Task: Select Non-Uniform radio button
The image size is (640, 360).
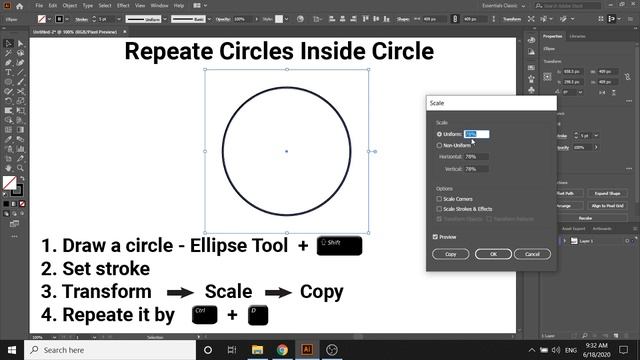Action: click(439, 145)
